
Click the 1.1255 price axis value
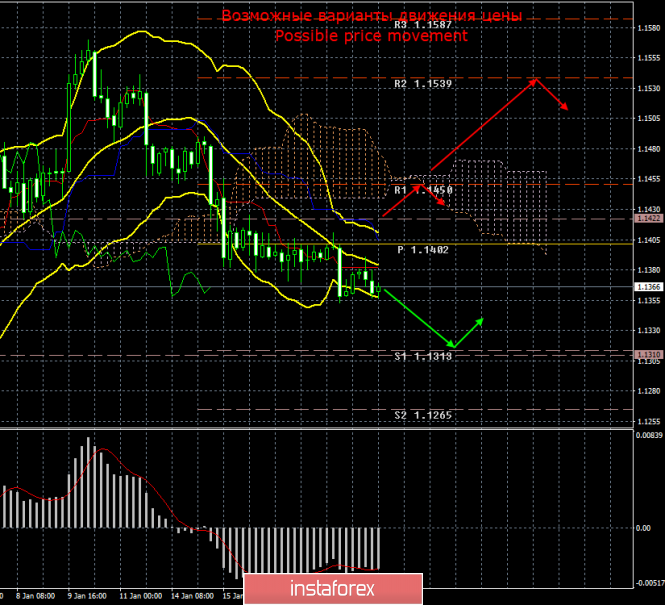tap(649, 421)
